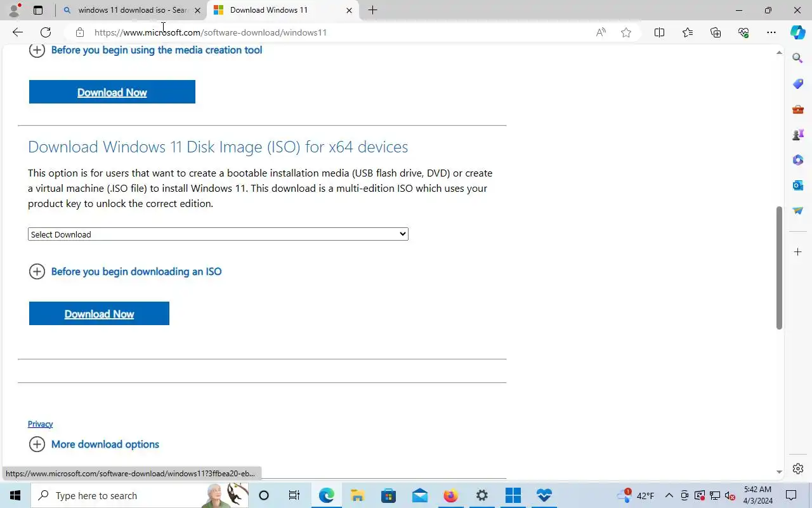Open Mail taskbar icon

coord(419,495)
